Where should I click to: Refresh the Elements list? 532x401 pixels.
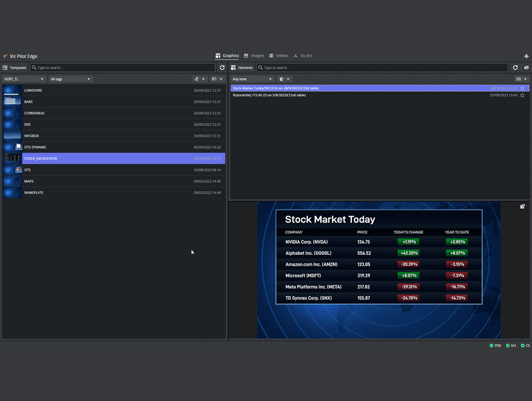click(x=516, y=68)
